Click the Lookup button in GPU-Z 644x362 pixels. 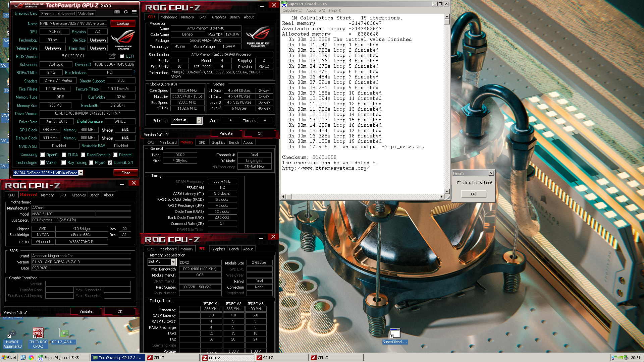[123, 23]
